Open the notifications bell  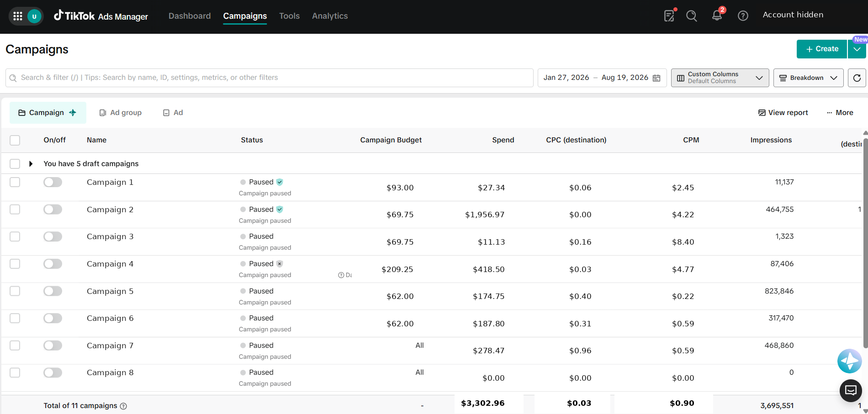tap(717, 16)
